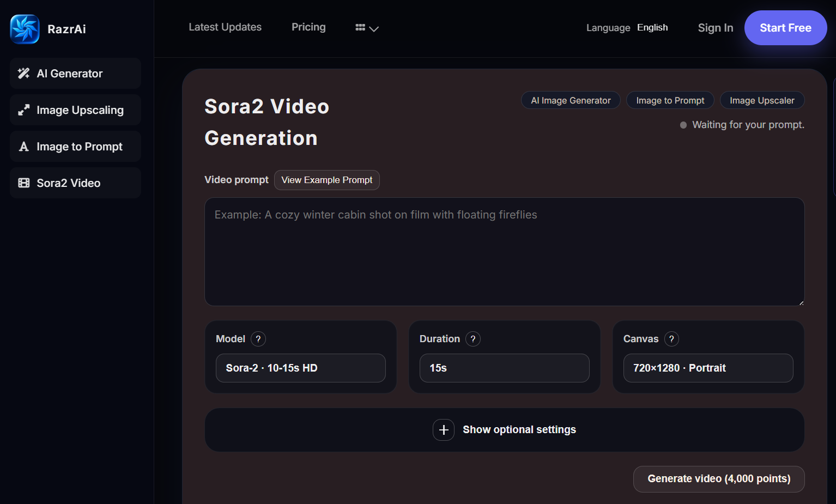
Task: Open the Duration dropdown set to 15s
Action: click(504, 368)
